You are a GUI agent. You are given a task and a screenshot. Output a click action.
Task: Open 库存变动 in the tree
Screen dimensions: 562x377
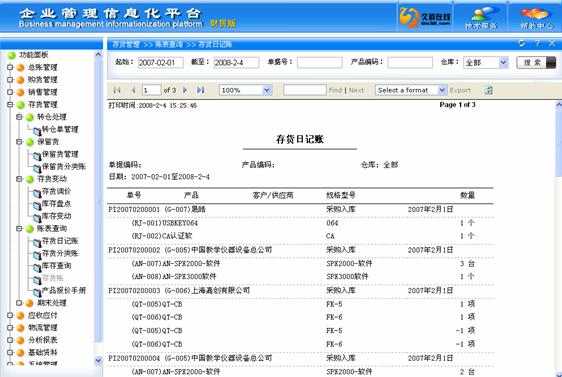pyautogui.click(x=56, y=216)
